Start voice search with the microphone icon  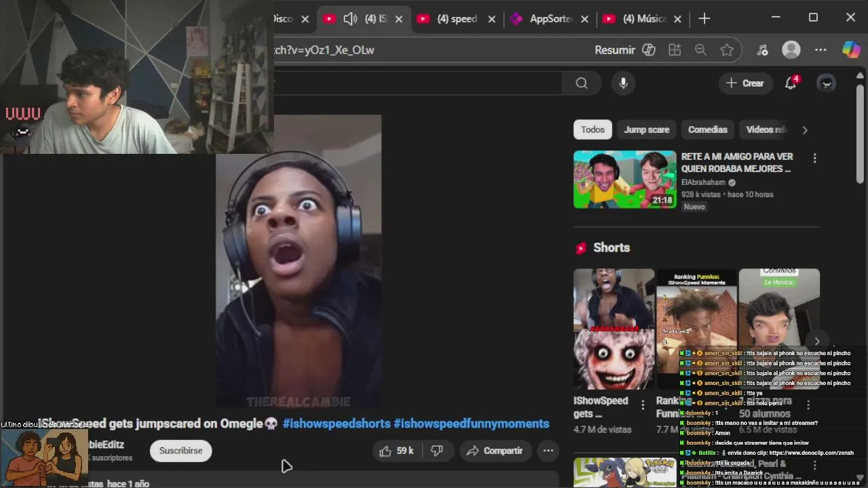(x=623, y=83)
